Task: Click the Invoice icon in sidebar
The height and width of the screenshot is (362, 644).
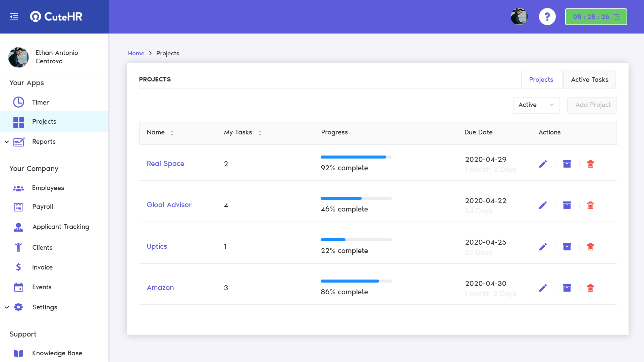Action: pyautogui.click(x=18, y=267)
